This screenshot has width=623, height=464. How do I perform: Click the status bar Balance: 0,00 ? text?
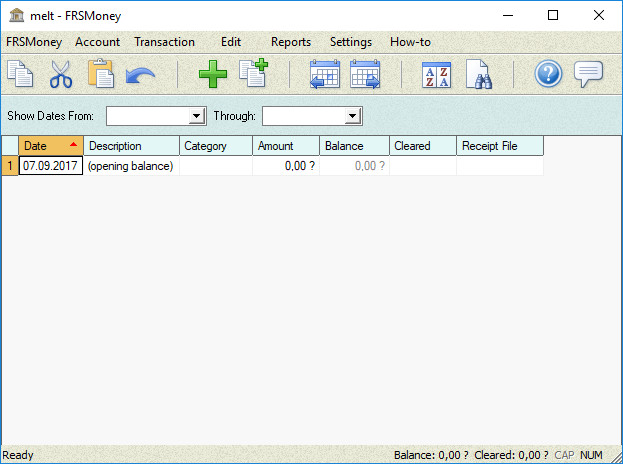[431, 455]
